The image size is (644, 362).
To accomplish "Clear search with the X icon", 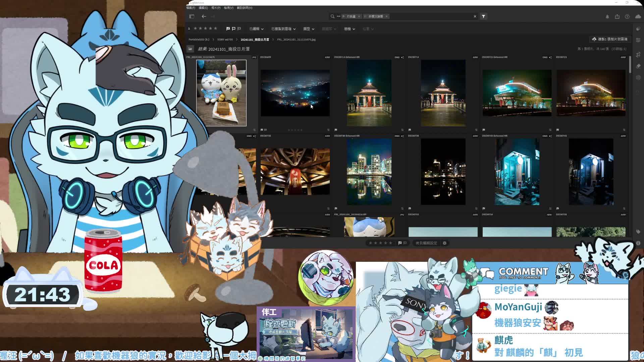I will pyautogui.click(x=475, y=16).
